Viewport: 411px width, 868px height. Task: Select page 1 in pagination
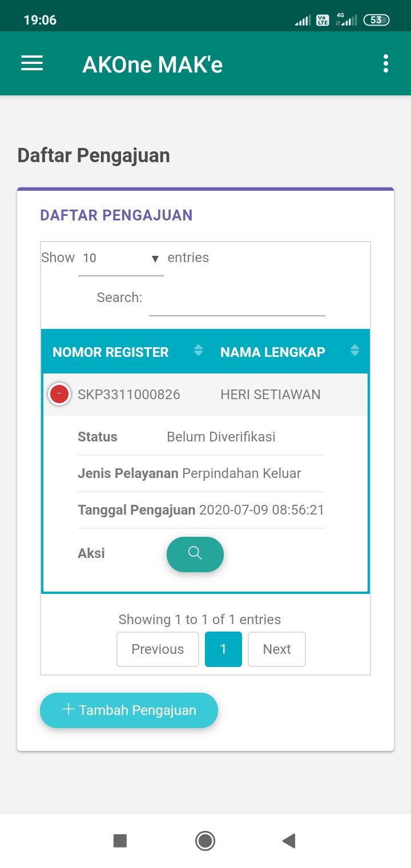click(x=223, y=649)
